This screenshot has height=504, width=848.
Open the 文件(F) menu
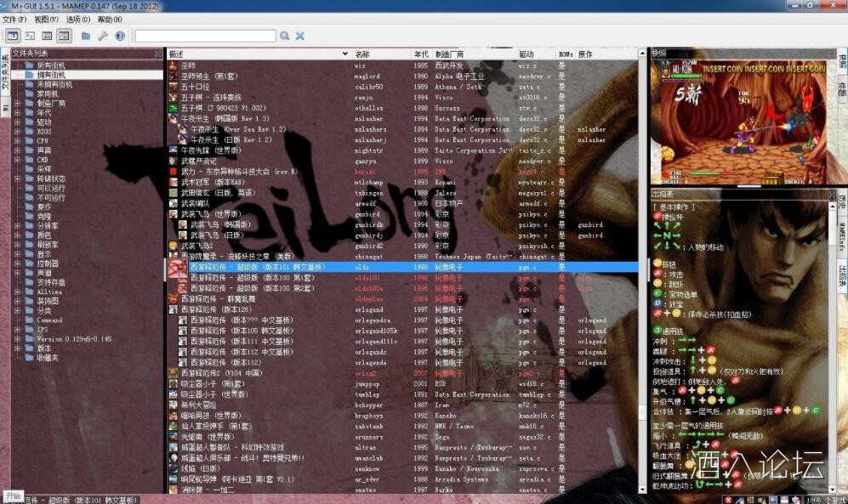(14, 19)
